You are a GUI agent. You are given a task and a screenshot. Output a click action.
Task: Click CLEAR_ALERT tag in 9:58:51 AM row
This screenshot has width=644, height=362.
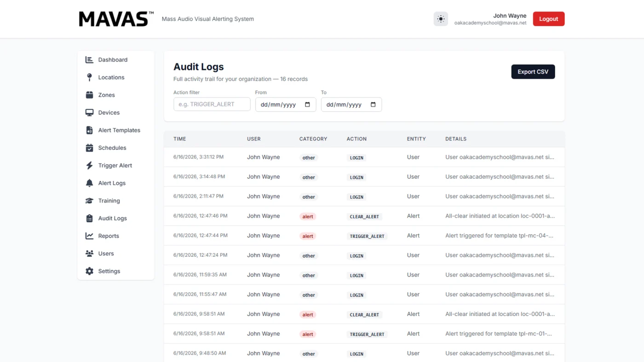pos(364,315)
